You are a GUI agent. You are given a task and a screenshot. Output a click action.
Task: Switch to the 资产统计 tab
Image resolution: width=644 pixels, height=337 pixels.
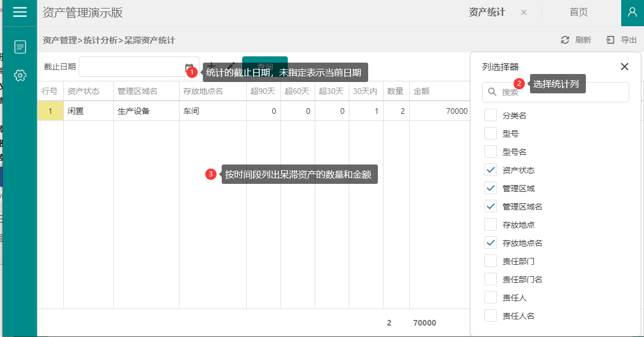487,13
